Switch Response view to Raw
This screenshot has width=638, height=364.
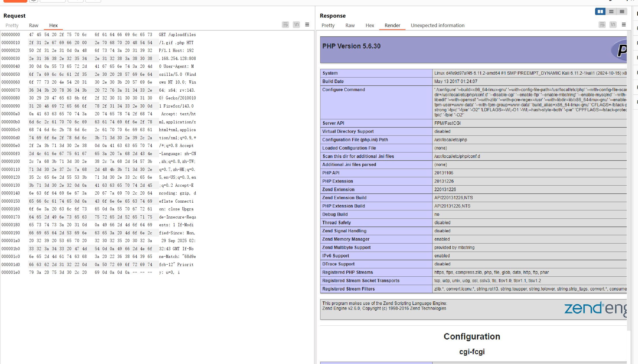(350, 25)
